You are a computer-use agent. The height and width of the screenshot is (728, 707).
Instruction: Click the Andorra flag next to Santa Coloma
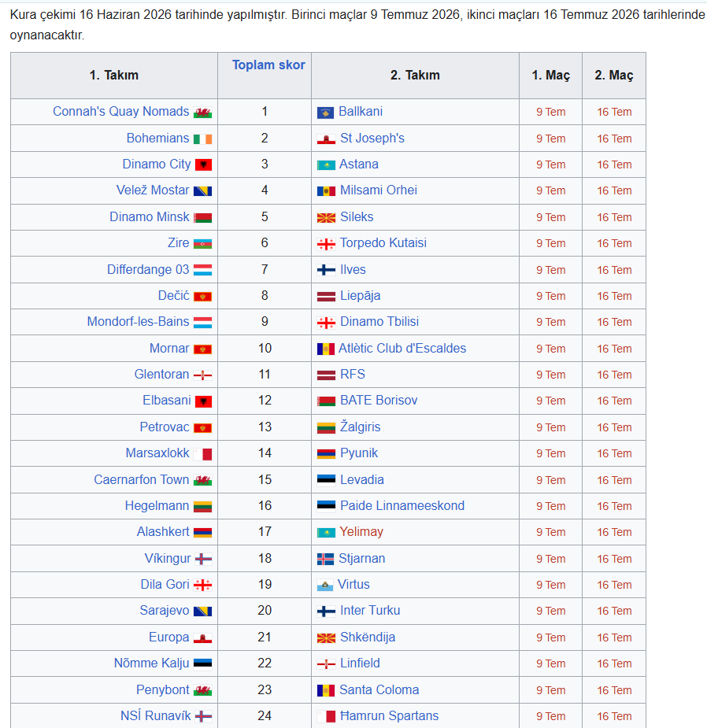point(326,690)
